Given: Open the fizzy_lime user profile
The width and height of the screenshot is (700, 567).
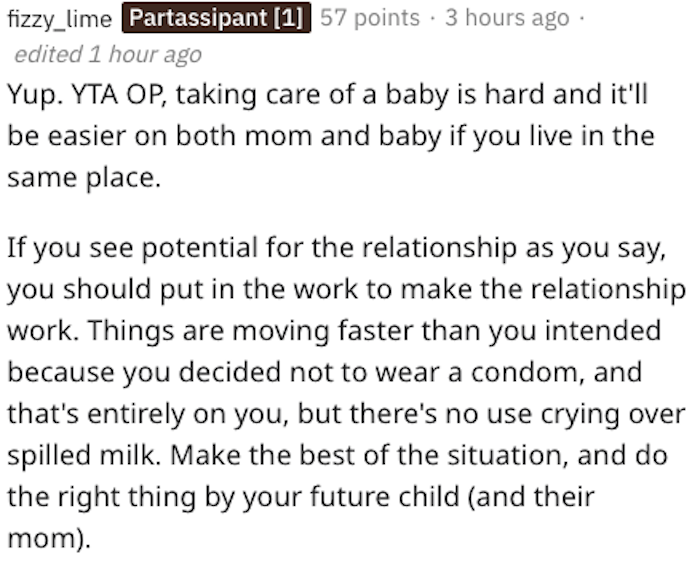Looking at the screenshot, I should 59,19.
